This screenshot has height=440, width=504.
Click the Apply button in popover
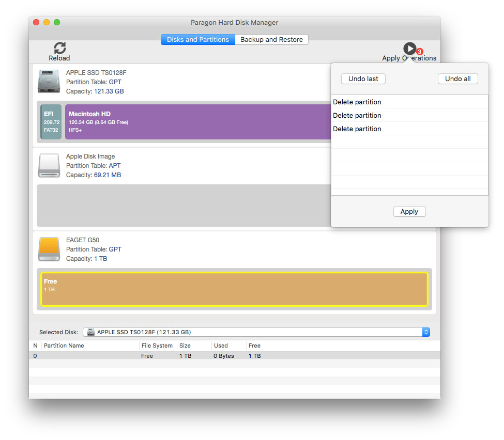[409, 212]
